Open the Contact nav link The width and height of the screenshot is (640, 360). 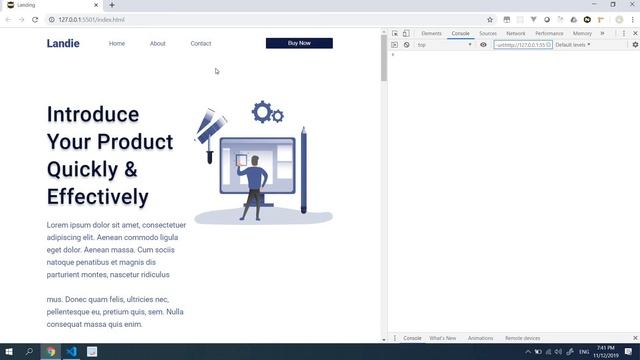(x=201, y=43)
